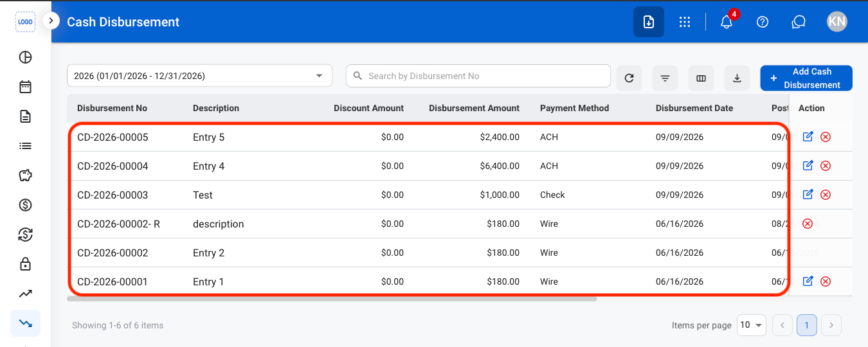Sort by Description column header
Viewport: 868px width, 347px height.
click(x=216, y=108)
